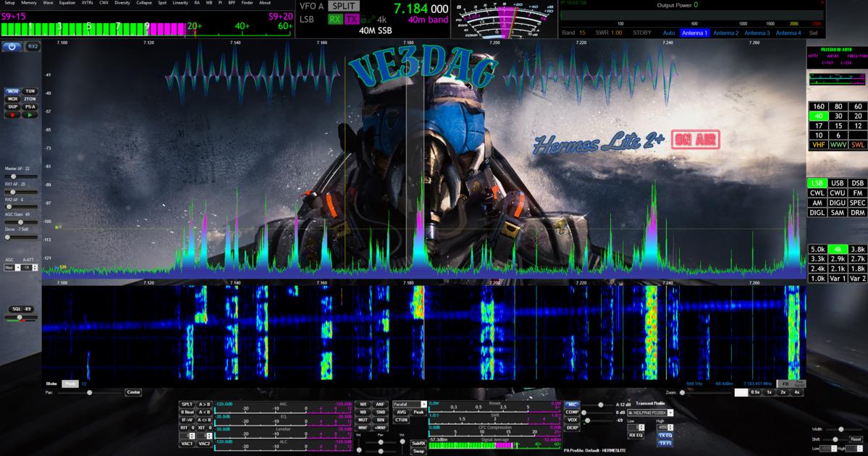Enable the TUN tune button
Viewport: 868px width, 456px height.
pos(30,91)
